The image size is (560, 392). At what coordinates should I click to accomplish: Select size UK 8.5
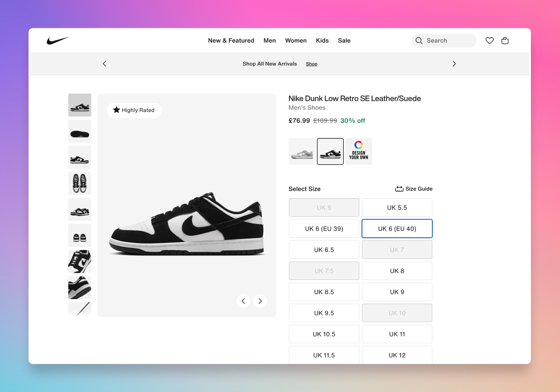click(x=324, y=292)
